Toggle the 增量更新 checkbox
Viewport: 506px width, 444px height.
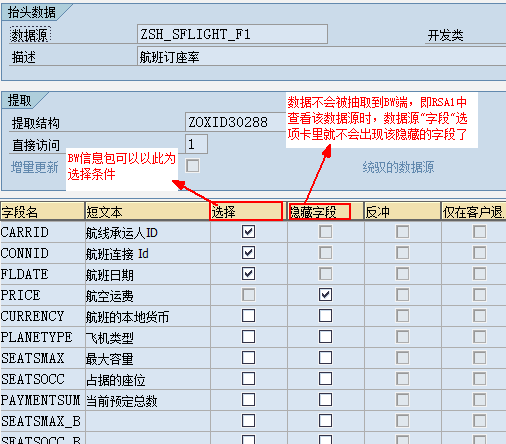[193, 166]
